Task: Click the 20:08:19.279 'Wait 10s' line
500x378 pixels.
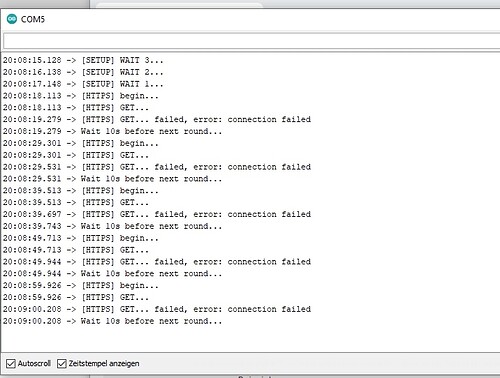Action: pyautogui.click(x=112, y=131)
